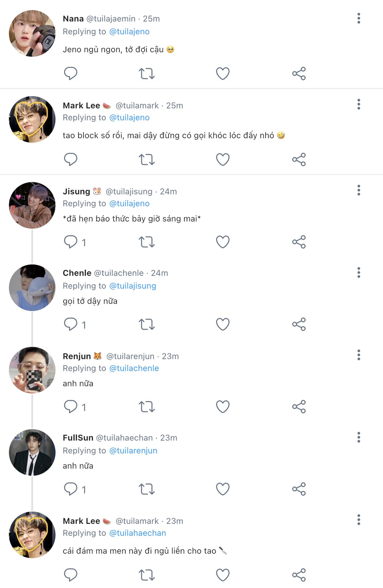Image resolution: width=383 pixels, height=588 pixels.
Task: Open @tuilajeno link in Nana's reply
Action: [129, 32]
